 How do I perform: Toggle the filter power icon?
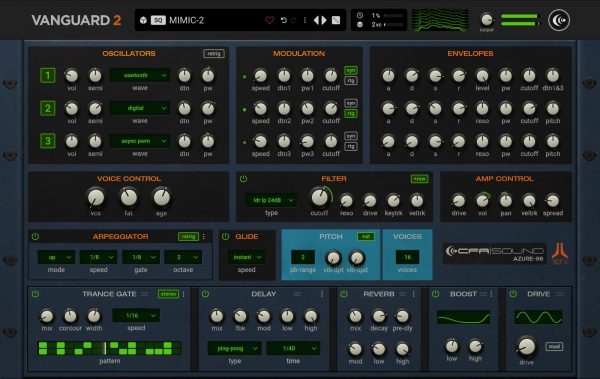pyautogui.click(x=243, y=179)
